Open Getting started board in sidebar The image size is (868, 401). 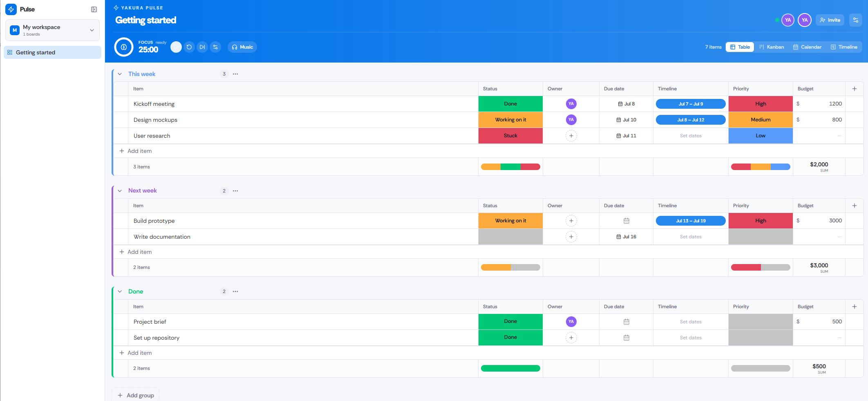(52, 52)
